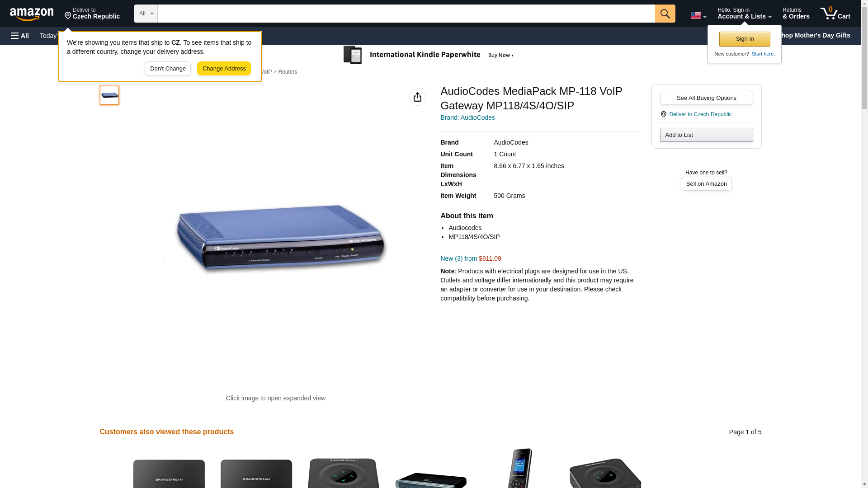
Task: Click the International Kindle Paperwhite banner
Action: coord(429,55)
